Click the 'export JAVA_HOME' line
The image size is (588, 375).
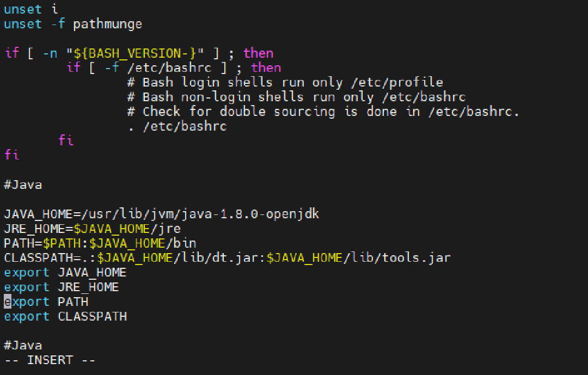pyautogui.click(x=65, y=273)
